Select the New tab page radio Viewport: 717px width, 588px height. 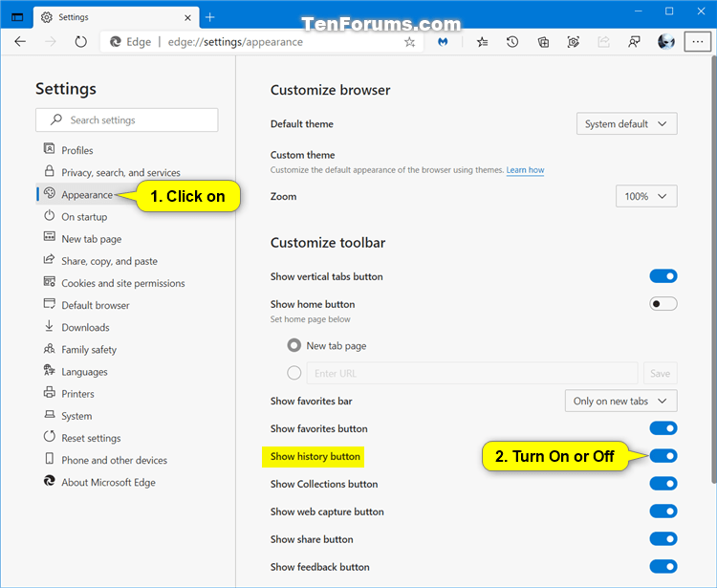click(x=294, y=345)
